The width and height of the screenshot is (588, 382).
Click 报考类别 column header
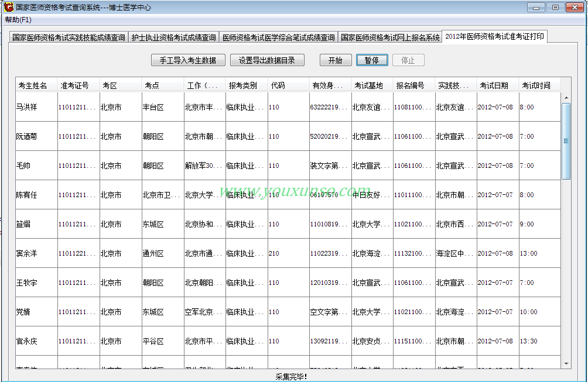247,85
